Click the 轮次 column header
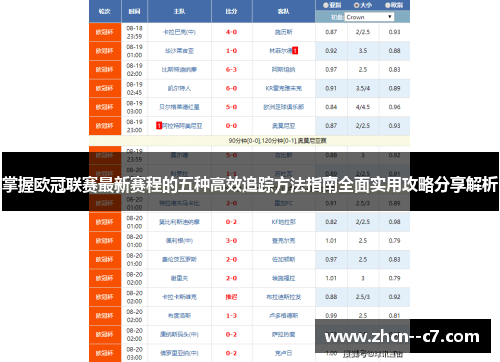This screenshot has width=500, height=362. point(105,11)
